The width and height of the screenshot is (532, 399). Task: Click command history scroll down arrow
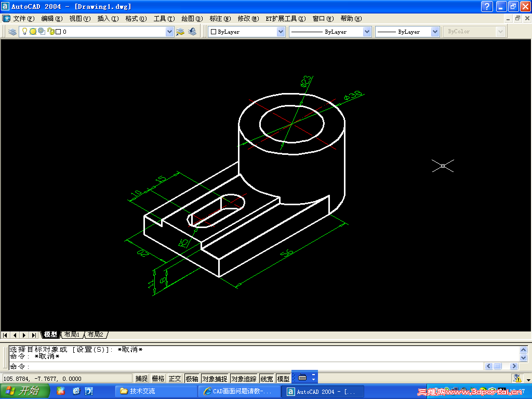[x=524, y=357]
